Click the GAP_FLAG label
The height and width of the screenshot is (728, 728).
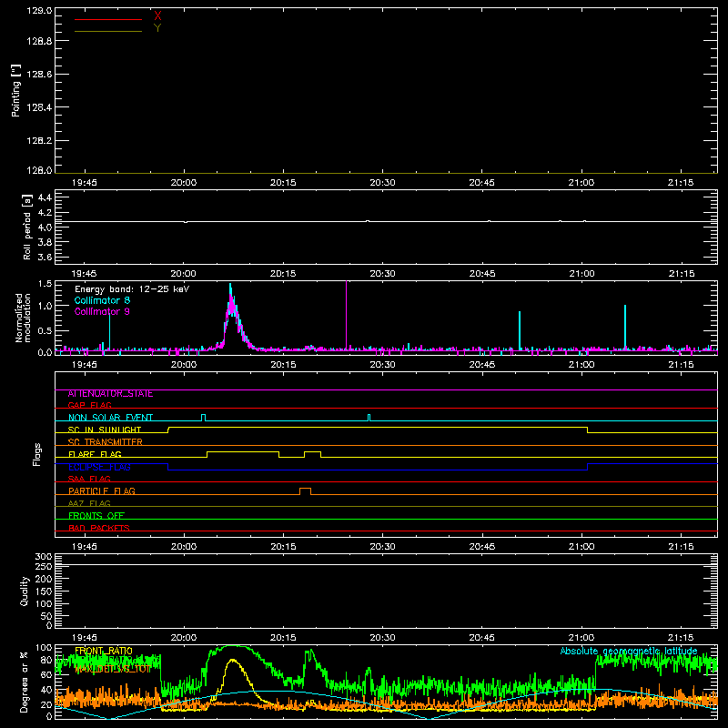89,405
